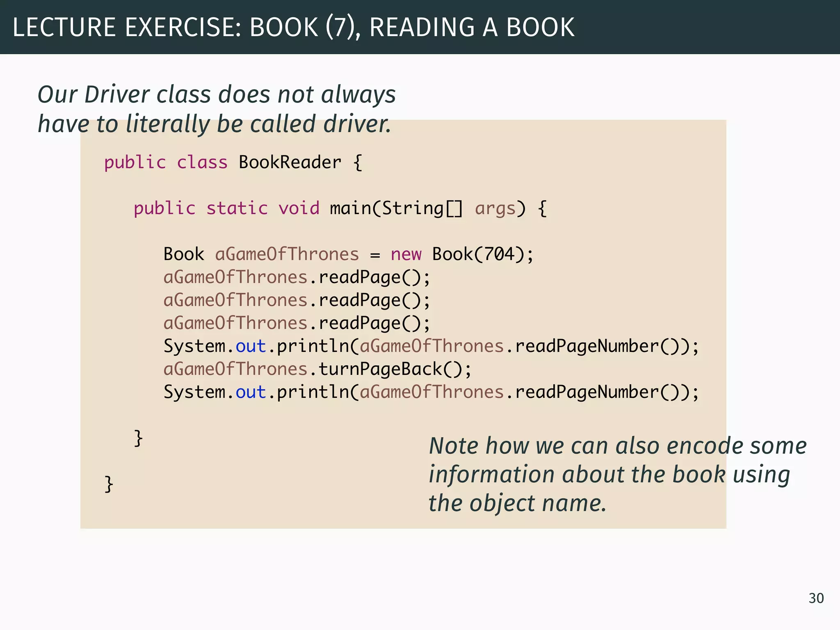Screen dimensions: 840x630
Task: Click the note line 'information about the book using'
Action: 609,475
